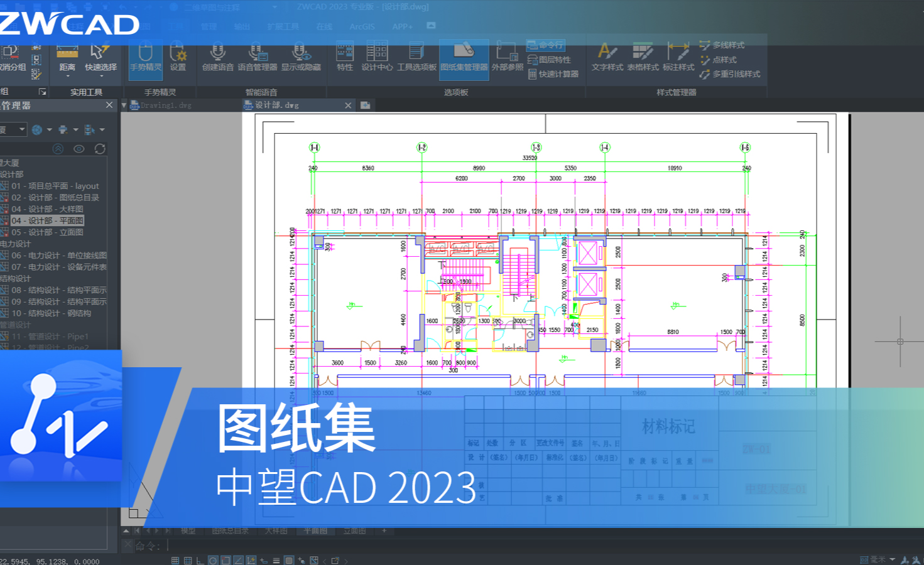
Task: Toggle ortho mode in status bar
Action: 200,561
